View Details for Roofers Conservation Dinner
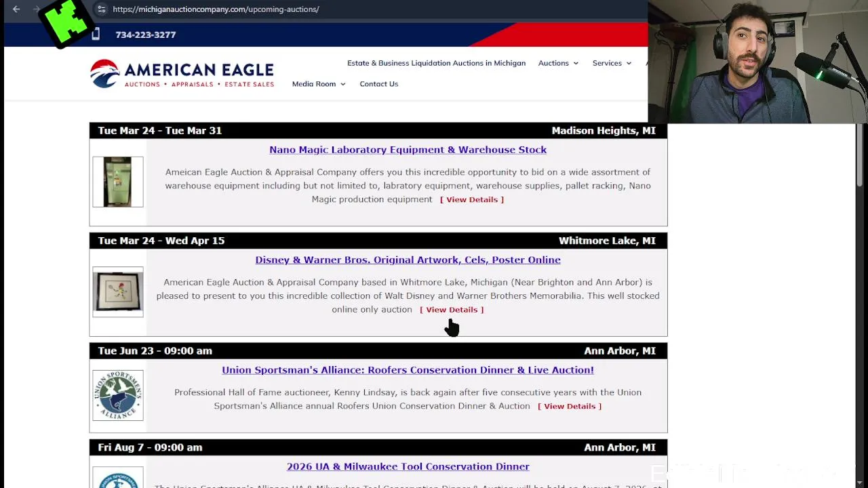 tap(570, 406)
